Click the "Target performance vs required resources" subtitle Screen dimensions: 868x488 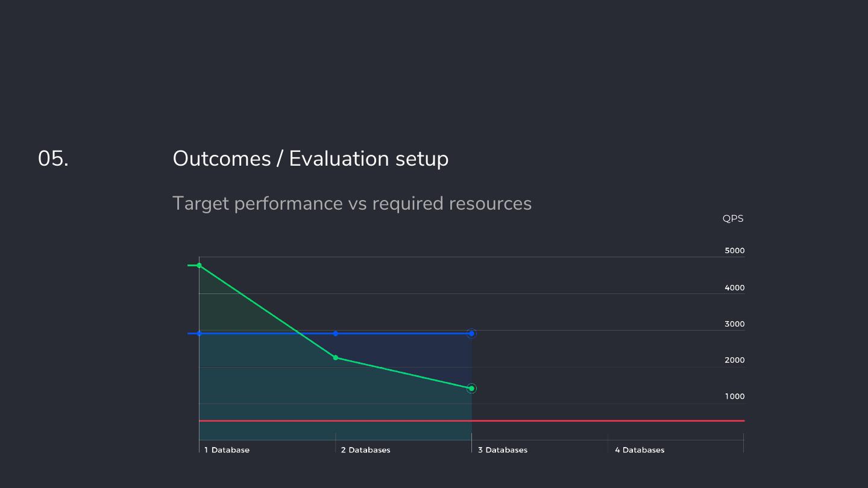(x=352, y=204)
